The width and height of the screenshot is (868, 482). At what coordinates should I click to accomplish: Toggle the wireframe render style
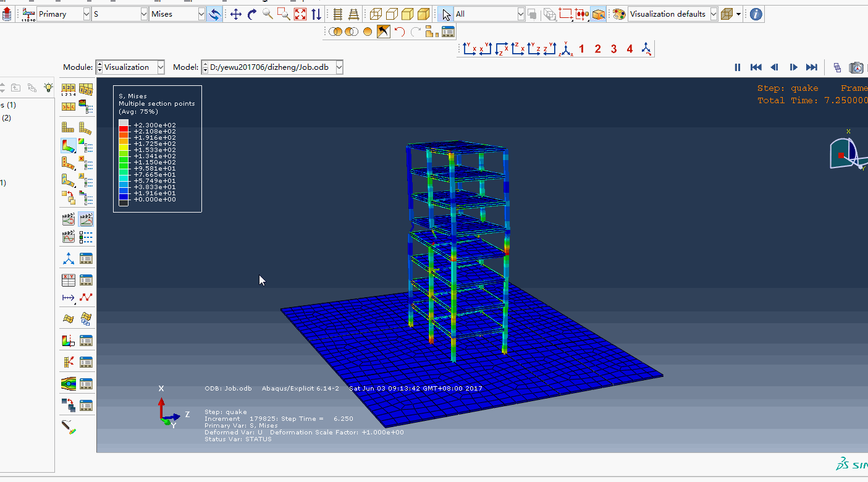point(376,14)
